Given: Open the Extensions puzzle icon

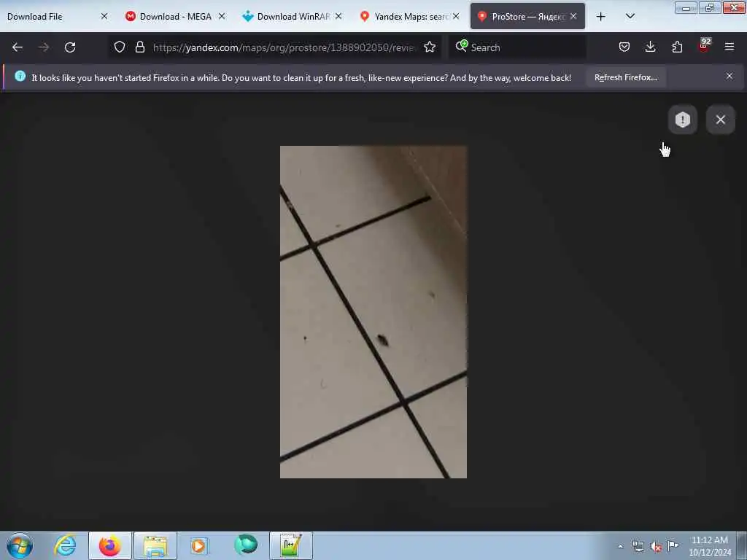Looking at the screenshot, I should point(677,47).
